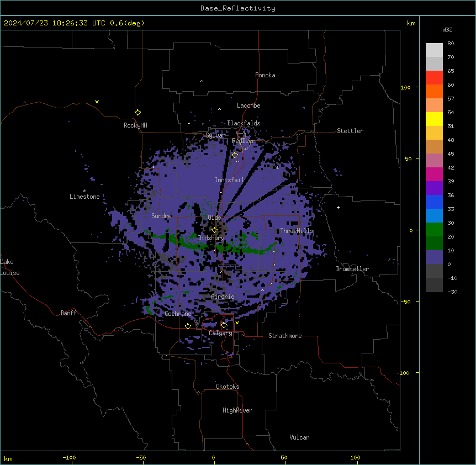Click the HighRiver town label
This screenshot has width=476, height=465.
point(237,410)
